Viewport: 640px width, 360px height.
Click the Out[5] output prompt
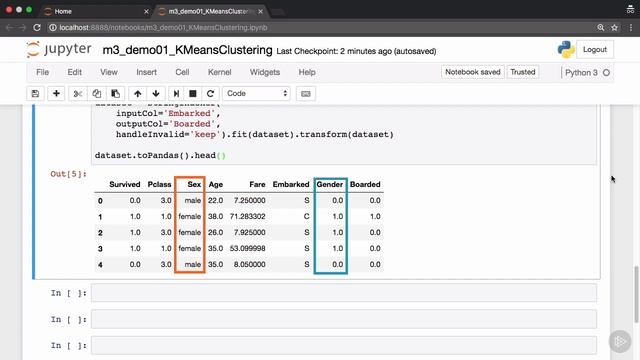[x=68, y=174]
